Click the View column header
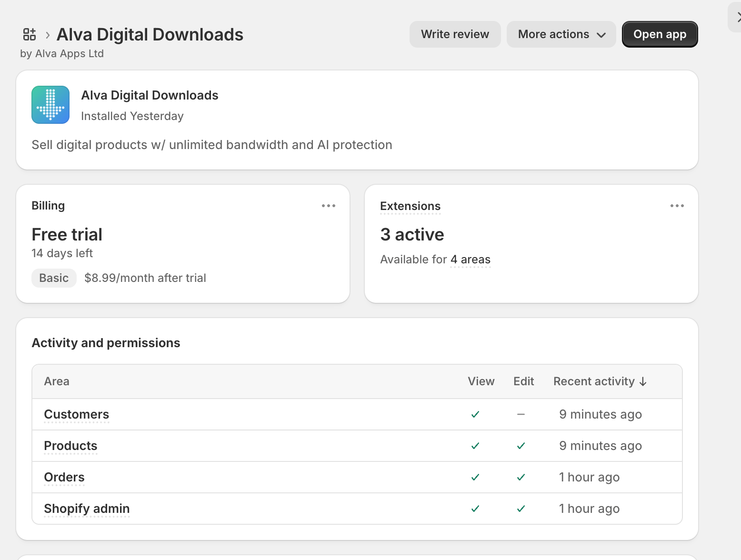The width and height of the screenshot is (741, 560). click(481, 381)
